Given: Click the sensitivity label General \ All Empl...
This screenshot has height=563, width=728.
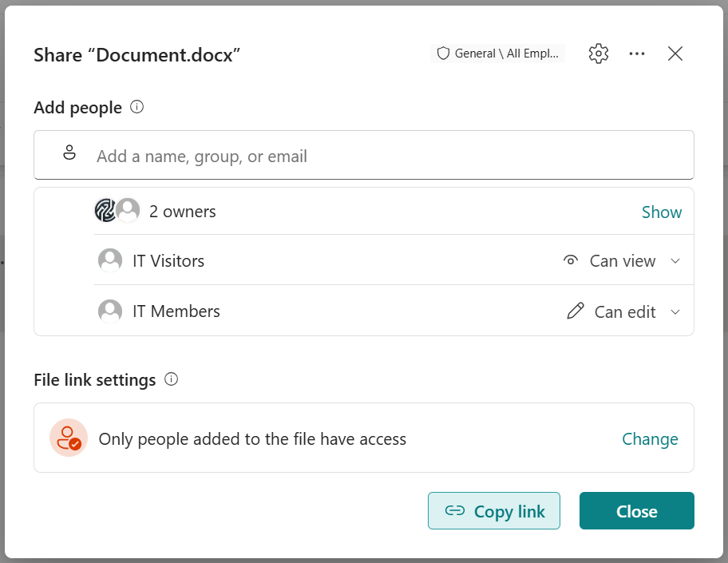Looking at the screenshot, I should click(x=498, y=54).
